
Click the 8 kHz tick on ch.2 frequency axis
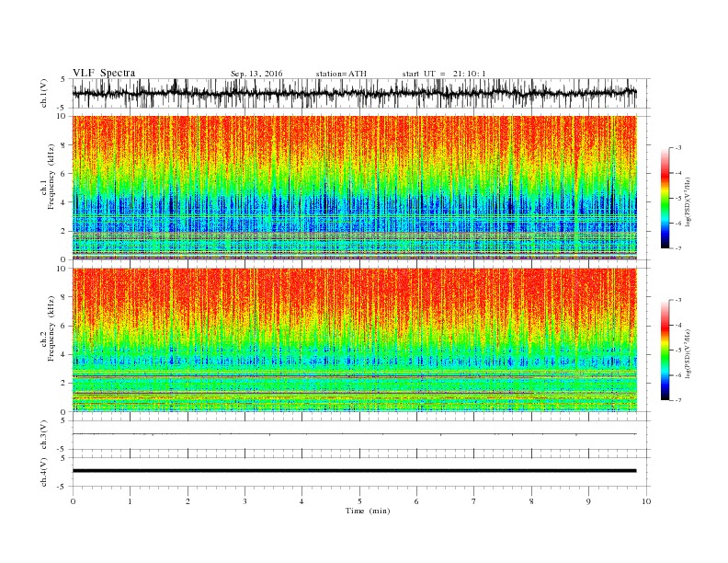tap(65, 297)
